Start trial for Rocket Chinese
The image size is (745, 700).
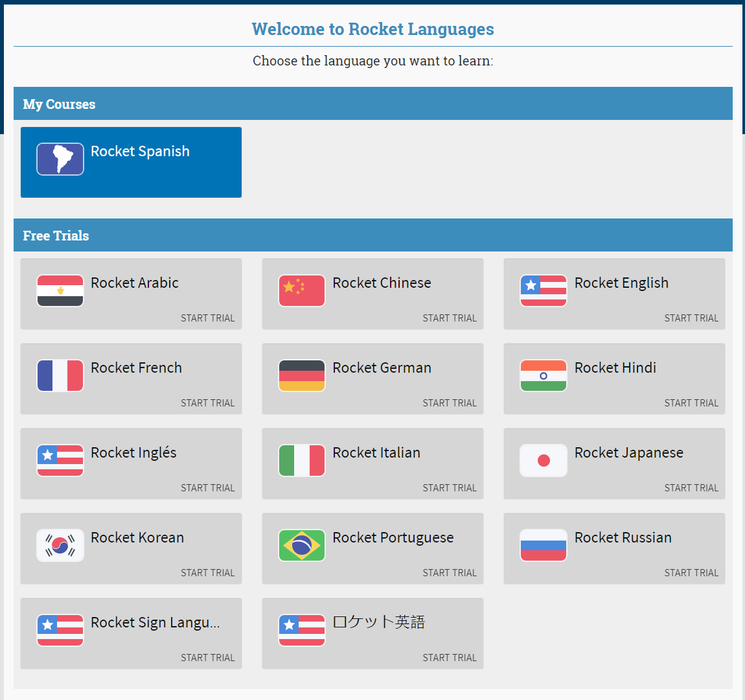click(450, 318)
